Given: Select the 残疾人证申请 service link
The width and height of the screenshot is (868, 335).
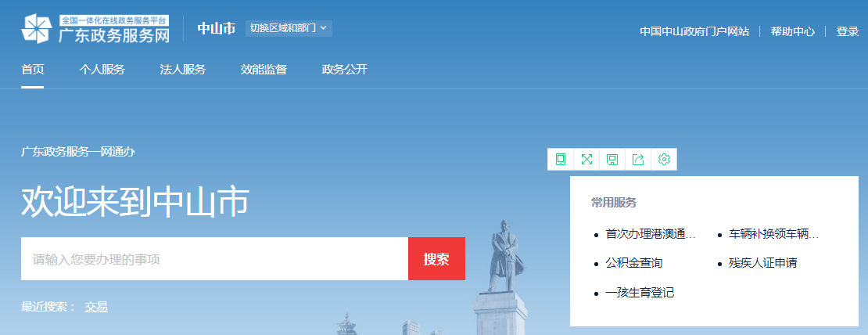Looking at the screenshot, I should pos(762,263).
